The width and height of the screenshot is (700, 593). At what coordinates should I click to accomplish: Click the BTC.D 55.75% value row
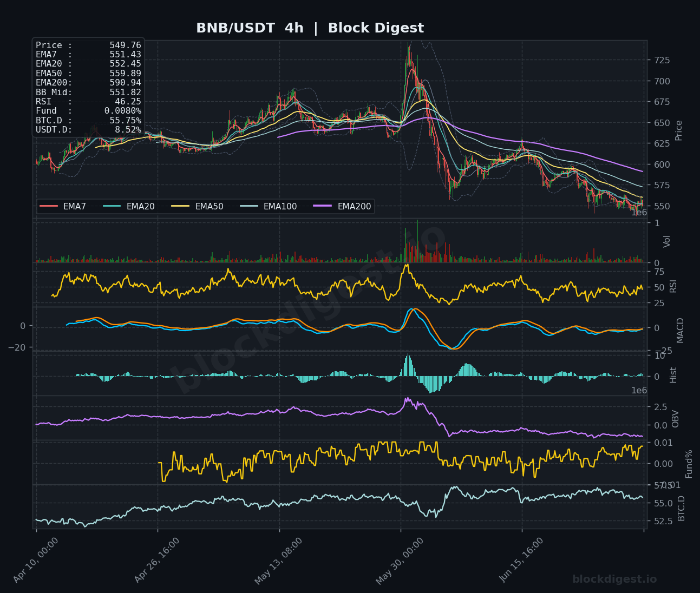pos(88,120)
